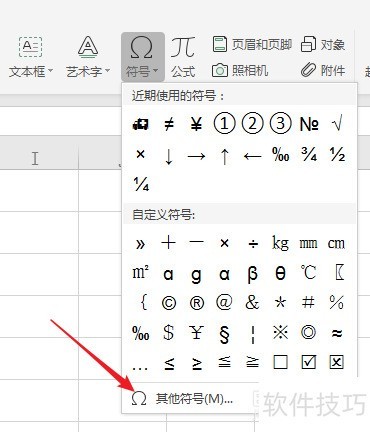The width and height of the screenshot is (370, 432).
Task: Insert the checked box ☑ symbol
Action: pos(308,362)
